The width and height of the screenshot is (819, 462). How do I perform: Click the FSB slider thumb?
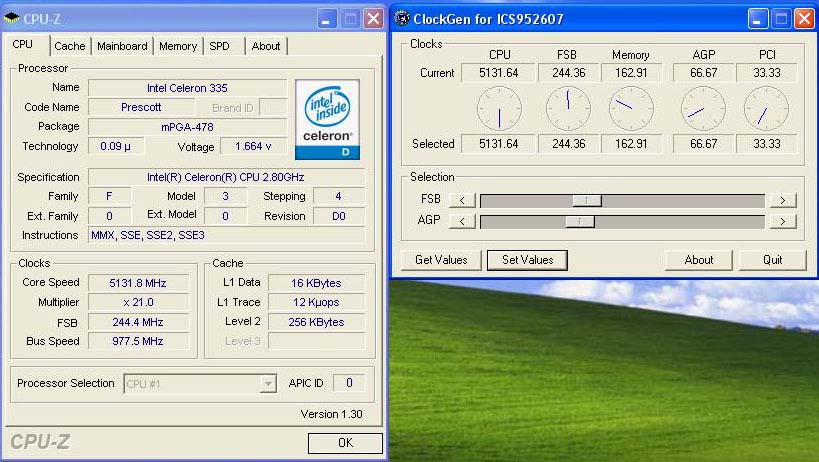point(587,200)
